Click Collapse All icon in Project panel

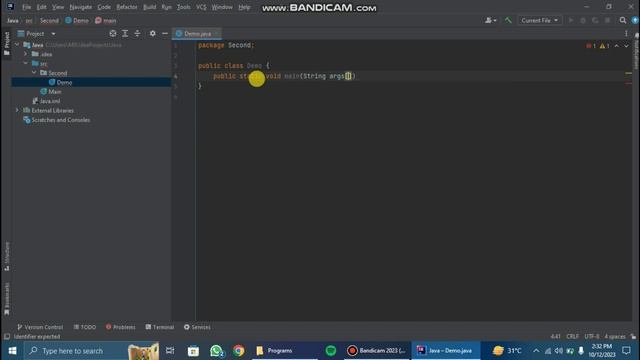(x=138, y=33)
